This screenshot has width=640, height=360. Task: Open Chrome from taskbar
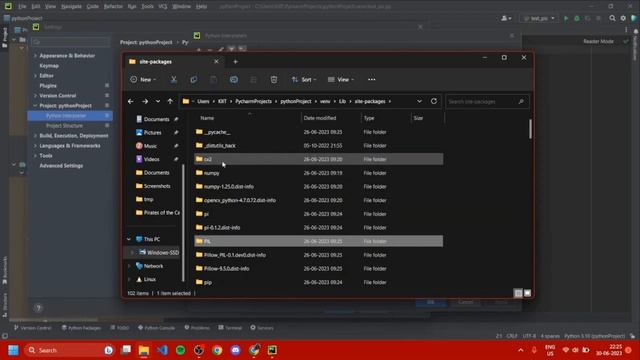(217, 350)
